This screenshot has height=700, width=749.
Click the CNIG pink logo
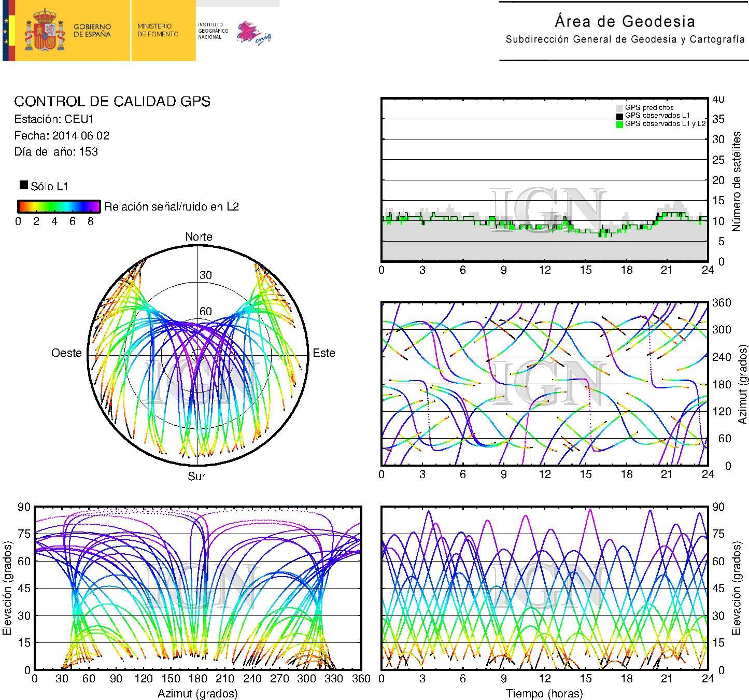pyautogui.click(x=253, y=33)
